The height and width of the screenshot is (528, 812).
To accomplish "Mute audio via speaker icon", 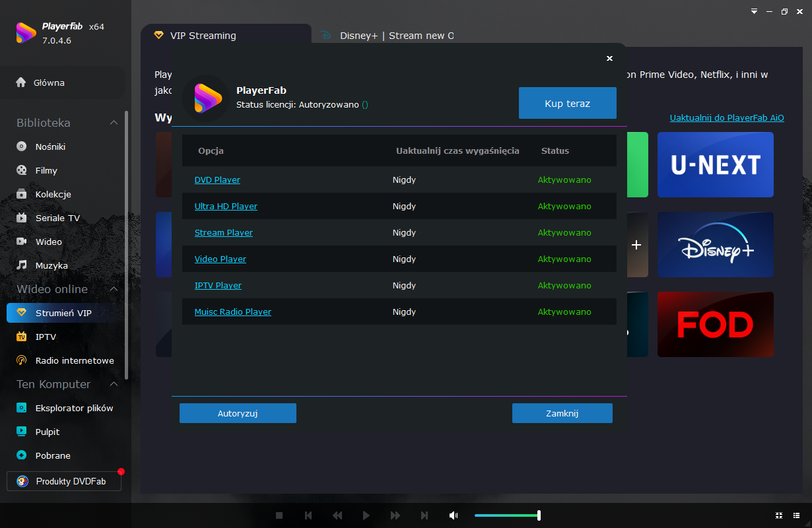I will (454, 515).
